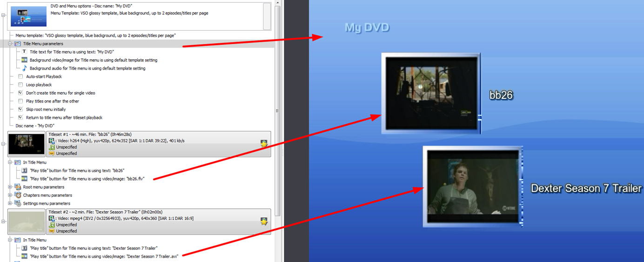Uncheck "Don't create title menu for single video"
This screenshot has height=262, width=644.
[x=20, y=93]
